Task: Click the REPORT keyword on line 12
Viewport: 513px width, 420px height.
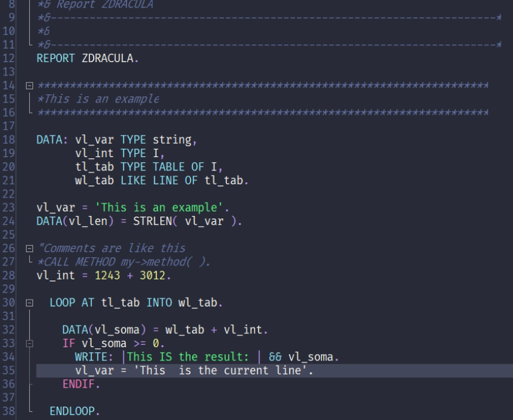Action: click(56, 58)
